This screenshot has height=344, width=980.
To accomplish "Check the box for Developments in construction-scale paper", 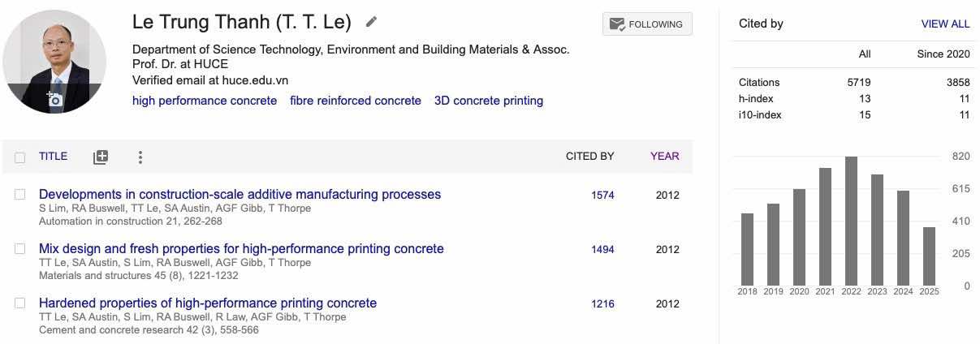I will point(20,195).
